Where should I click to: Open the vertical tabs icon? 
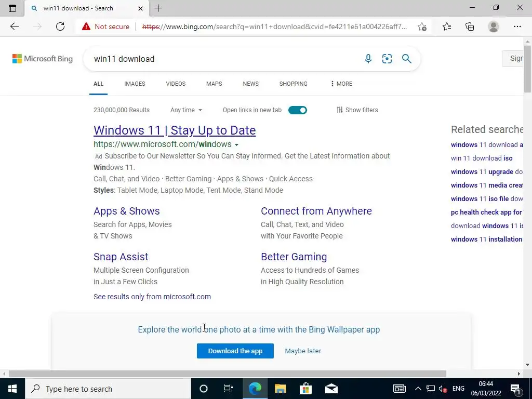pos(12,8)
